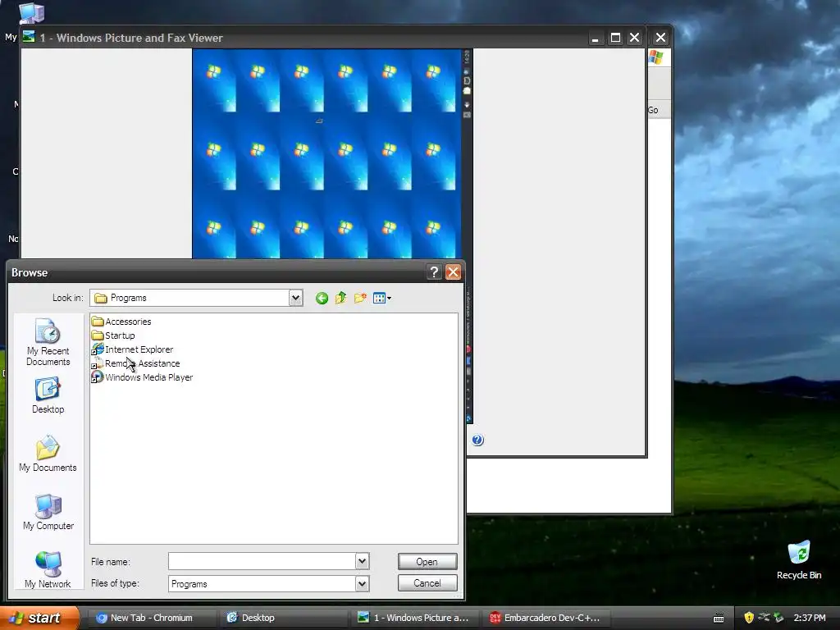Click the on-screen keyboard tray icon
The image size is (840, 630).
pyautogui.click(x=719, y=619)
